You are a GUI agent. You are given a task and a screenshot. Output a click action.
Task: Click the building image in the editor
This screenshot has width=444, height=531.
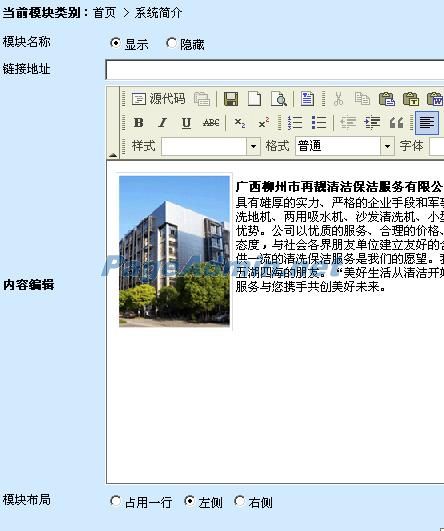click(174, 251)
